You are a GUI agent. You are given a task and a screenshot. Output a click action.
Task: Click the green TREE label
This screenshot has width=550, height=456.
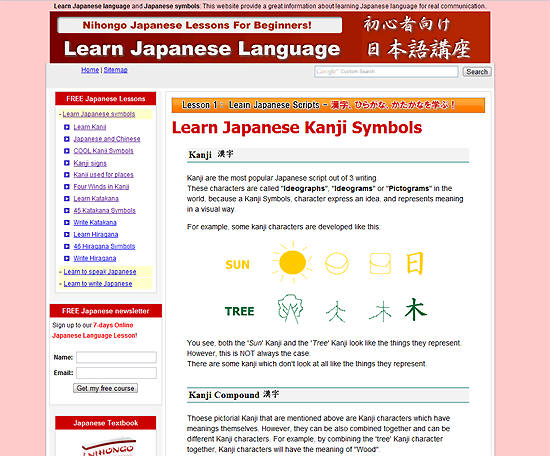point(240,311)
